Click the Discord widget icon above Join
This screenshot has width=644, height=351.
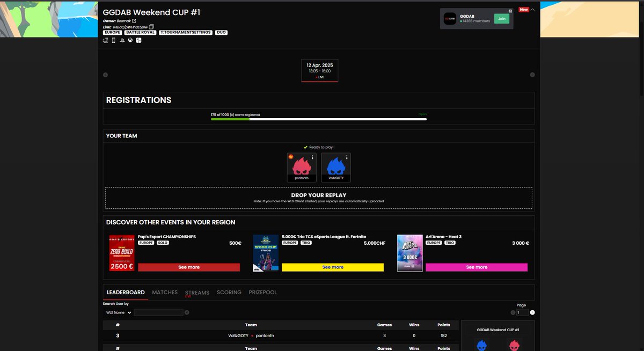point(510,11)
